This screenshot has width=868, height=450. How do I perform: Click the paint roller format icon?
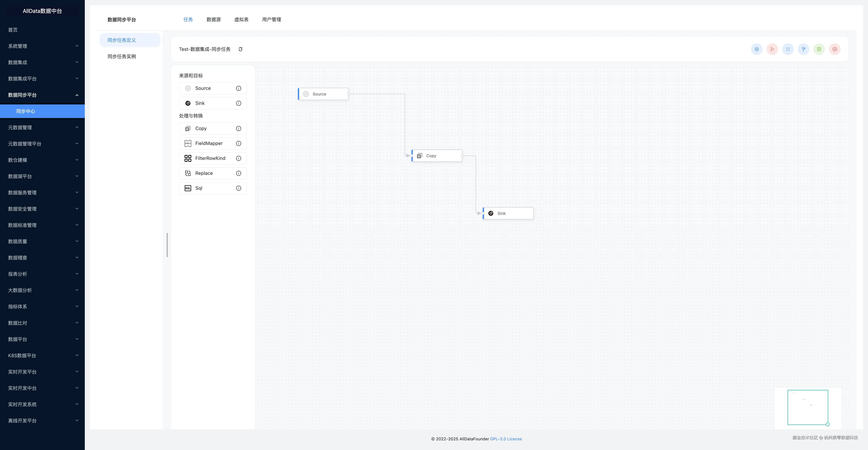tap(803, 49)
